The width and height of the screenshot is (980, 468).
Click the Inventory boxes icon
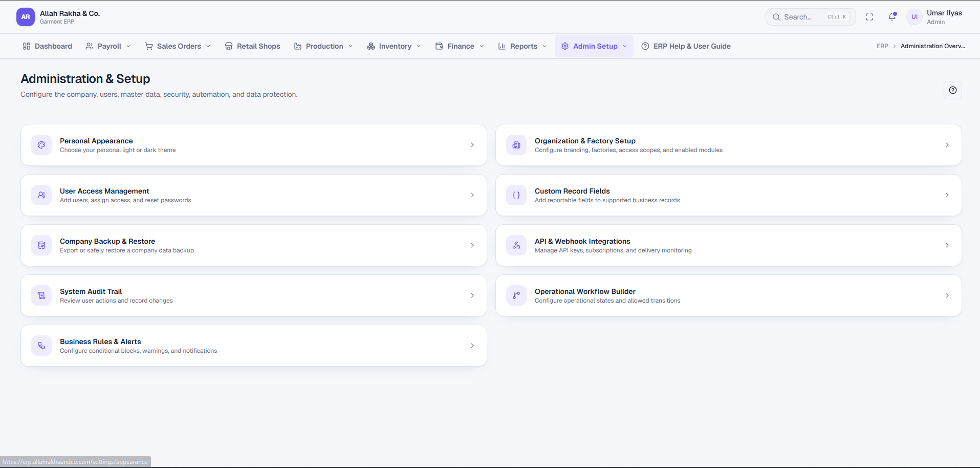[371, 46]
